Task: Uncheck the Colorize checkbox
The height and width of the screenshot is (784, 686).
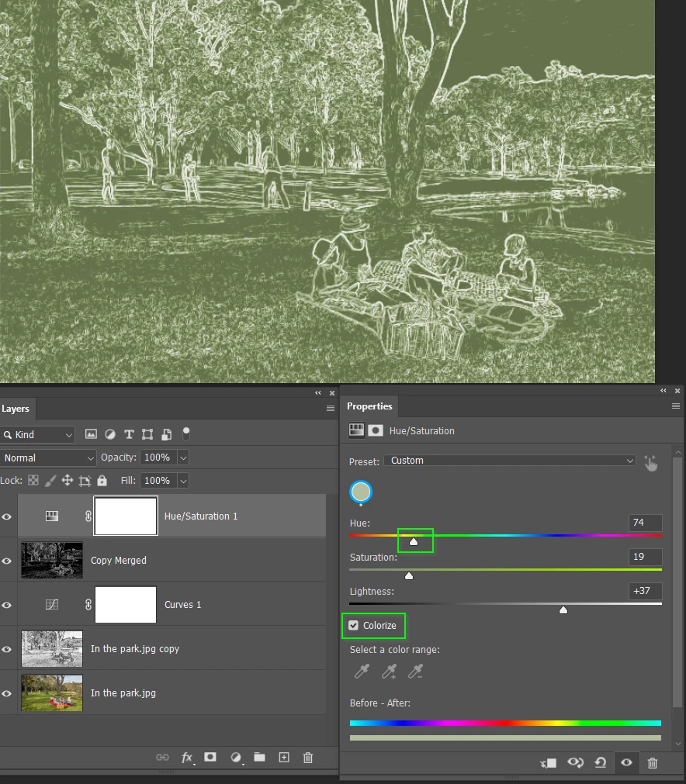Action: point(354,626)
